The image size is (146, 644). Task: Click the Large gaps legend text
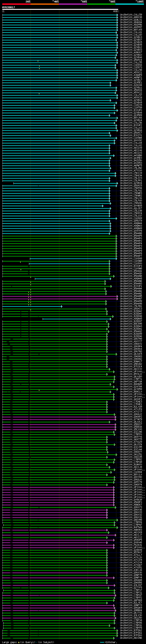point(28,642)
